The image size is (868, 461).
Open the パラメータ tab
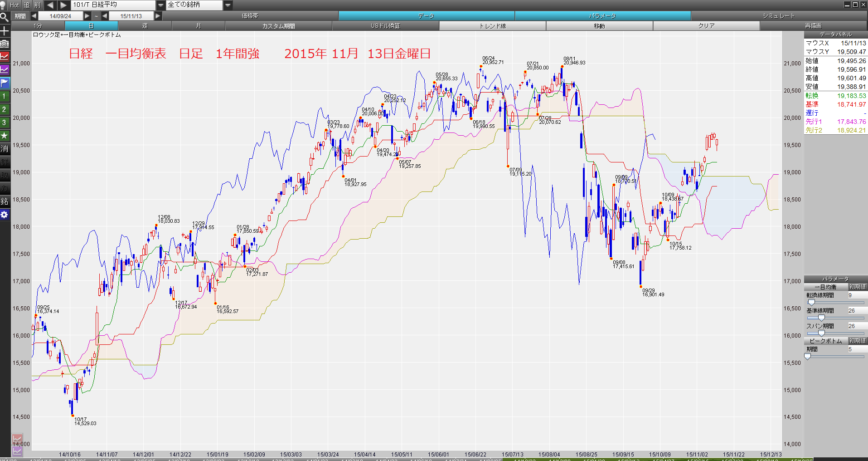[602, 16]
